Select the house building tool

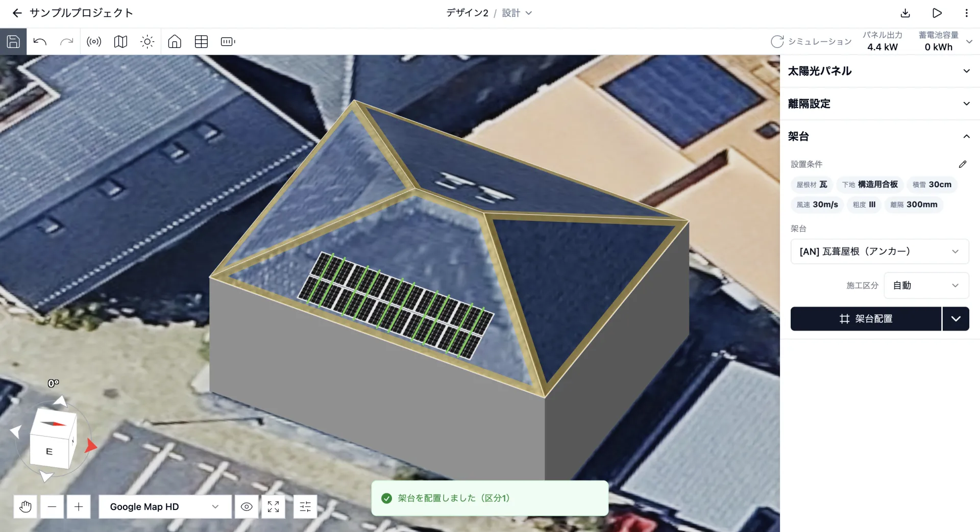click(x=175, y=42)
